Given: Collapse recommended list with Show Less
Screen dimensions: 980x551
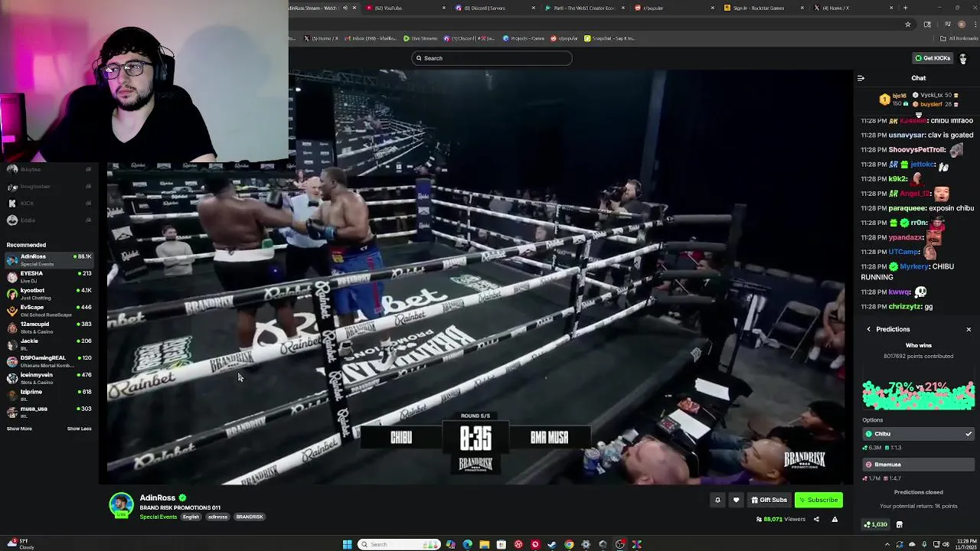Looking at the screenshot, I should pos(79,429).
